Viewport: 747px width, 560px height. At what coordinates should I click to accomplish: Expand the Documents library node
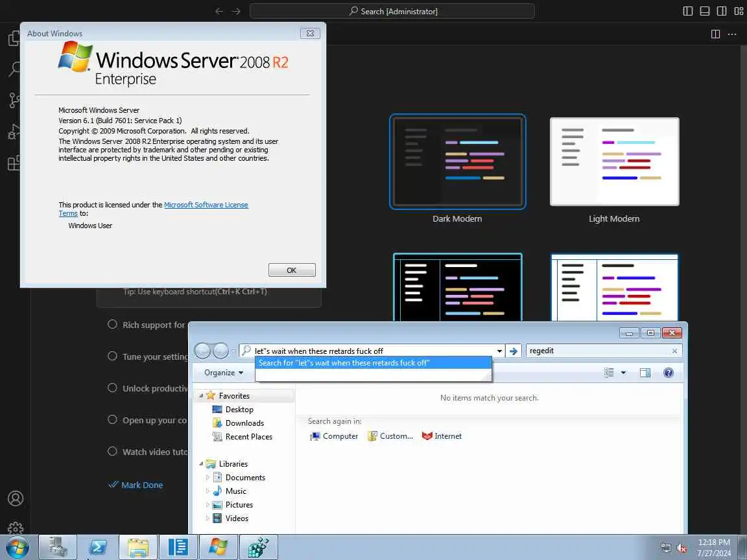[x=207, y=477]
